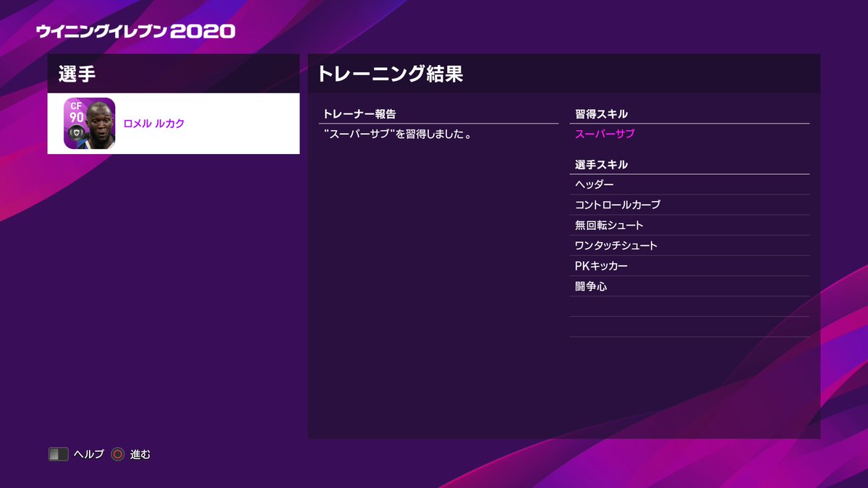Viewport: 868px width, 488px height.
Task: Select the PKキッカー skill row
Action: point(689,265)
